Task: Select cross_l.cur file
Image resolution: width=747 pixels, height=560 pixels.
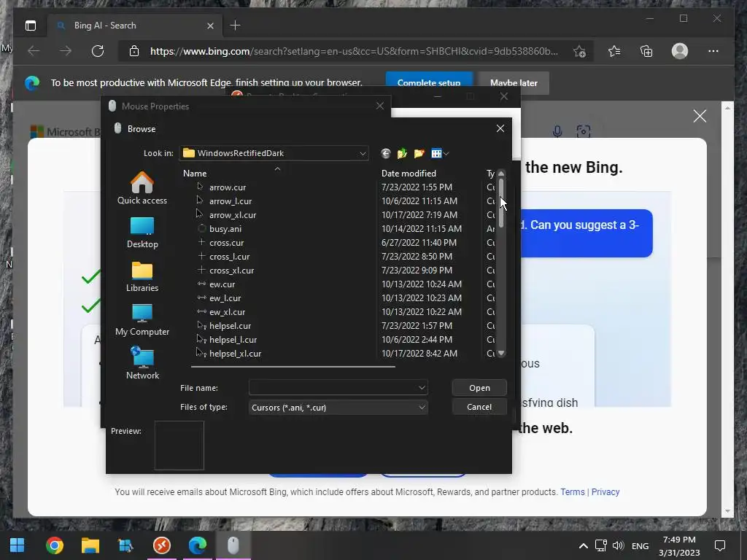Action: [x=229, y=256]
